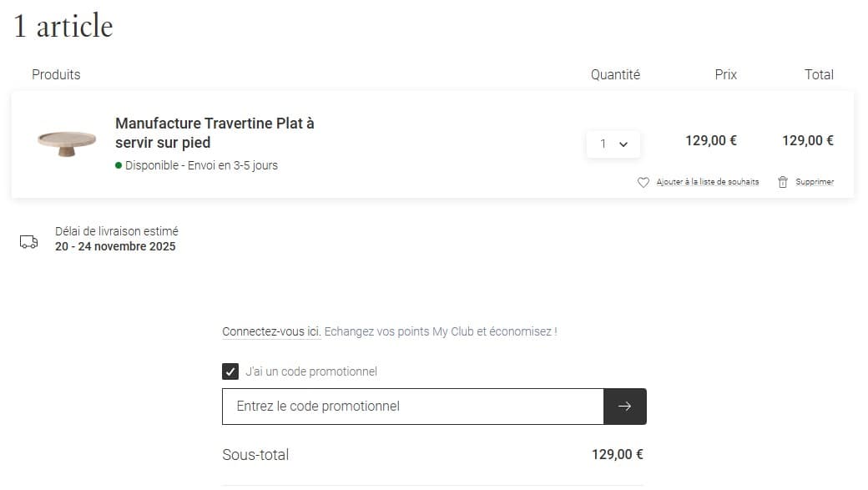868x490 pixels.
Task: Click the heart wishlist icon
Action: pyautogui.click(x=643, y=182)
